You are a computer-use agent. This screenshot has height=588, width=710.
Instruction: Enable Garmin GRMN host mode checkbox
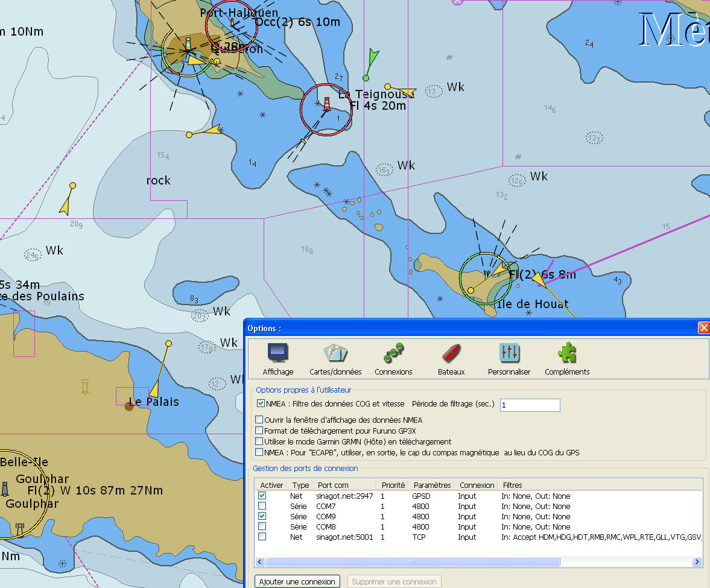(259, 441)
